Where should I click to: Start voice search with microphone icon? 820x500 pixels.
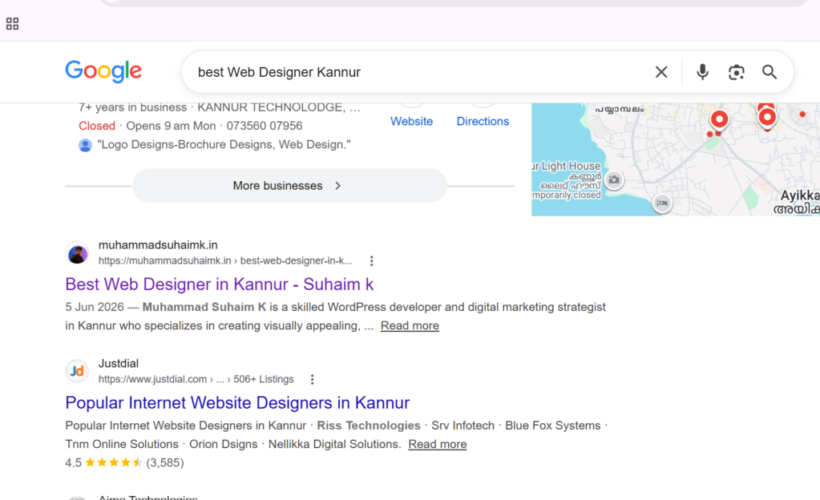click(x=702, y=72)
